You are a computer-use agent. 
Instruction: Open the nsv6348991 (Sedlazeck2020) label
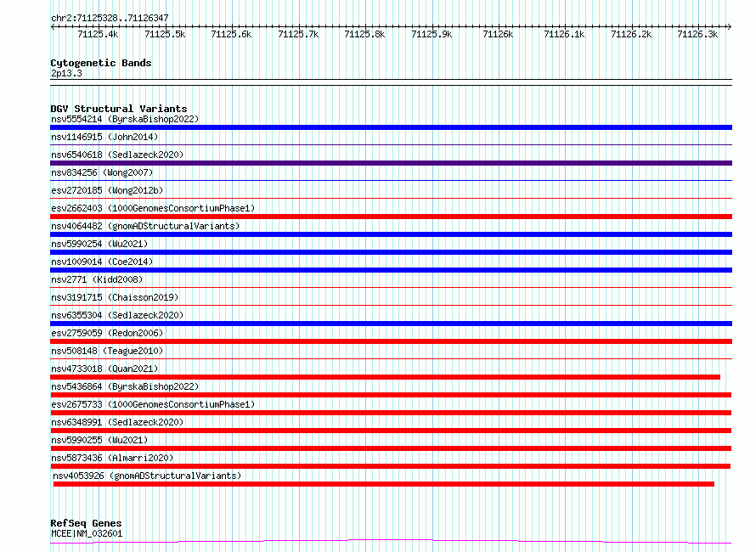[x=117, y=422]
